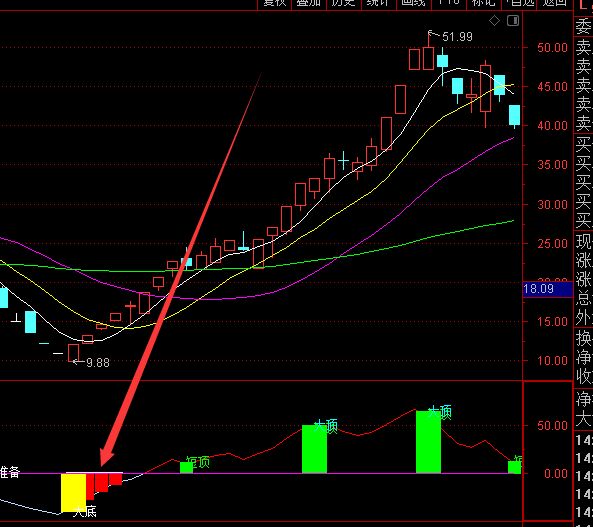Click the F10 toolbar button
This screenshot has width=593, height=527.
coord(448,3)
